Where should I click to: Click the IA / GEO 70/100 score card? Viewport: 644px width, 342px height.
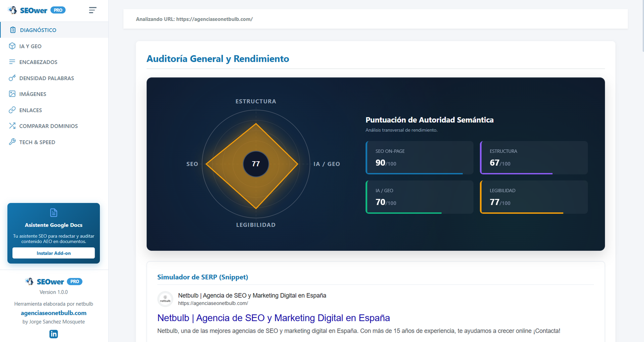(x=419, y=197)
